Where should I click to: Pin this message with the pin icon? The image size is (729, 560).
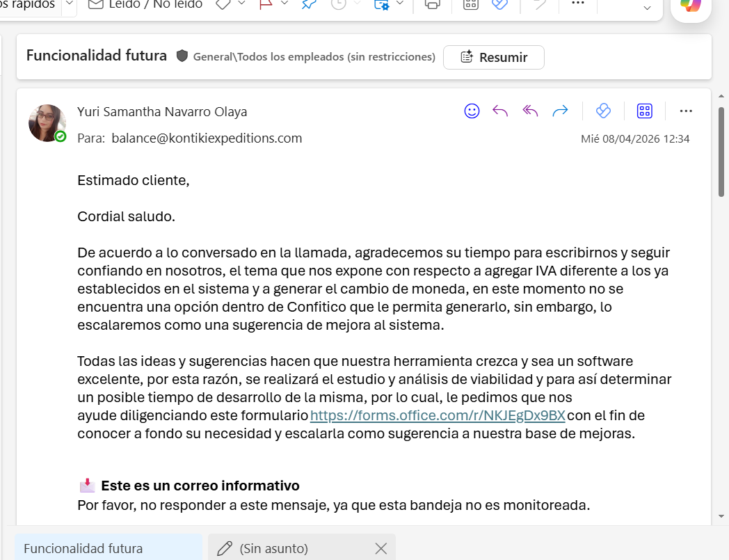(309, 4)
